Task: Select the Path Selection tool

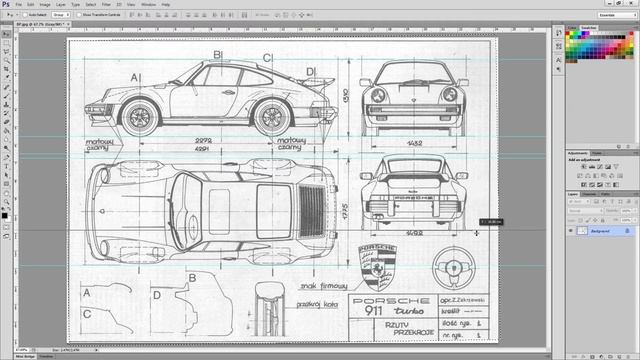Action: 6,175
